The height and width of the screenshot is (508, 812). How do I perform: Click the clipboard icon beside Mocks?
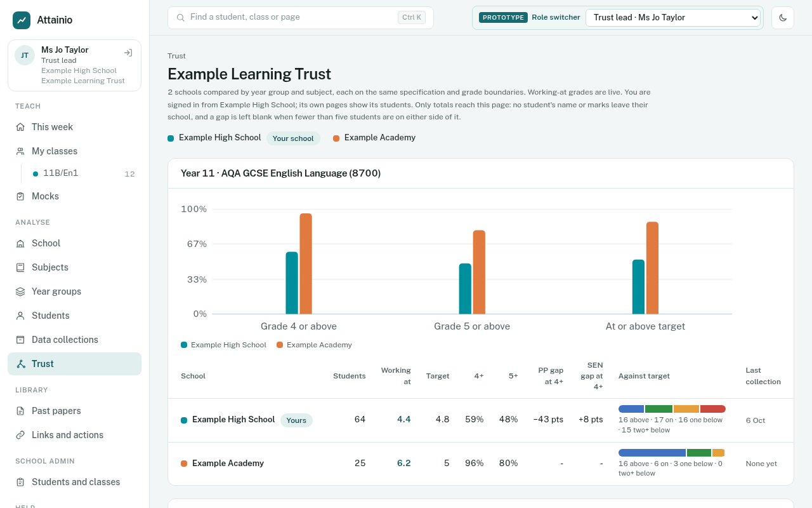pos(20,196)
